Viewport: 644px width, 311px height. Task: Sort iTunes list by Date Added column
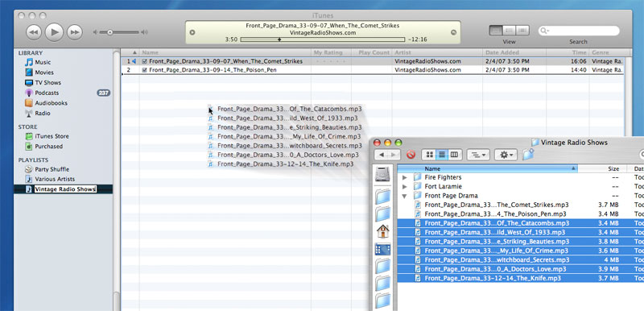[514, 52]
